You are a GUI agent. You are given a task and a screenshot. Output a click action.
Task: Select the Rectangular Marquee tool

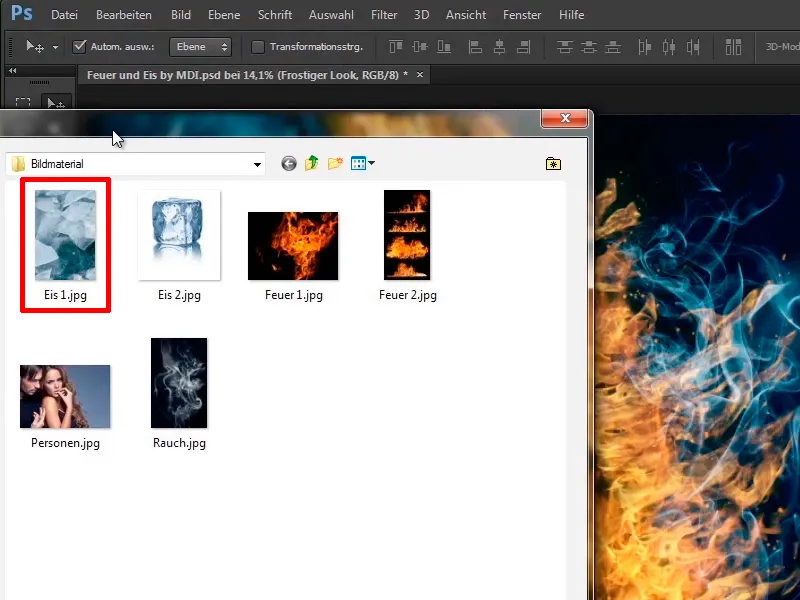[x=23, y=102]
